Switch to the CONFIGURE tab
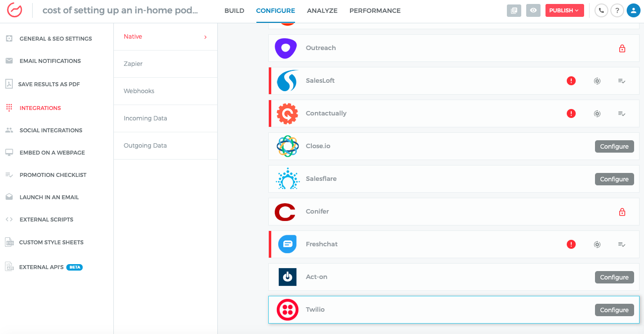Screen dimensions: 644x334 pyautogui.click(x=275, y=10)
